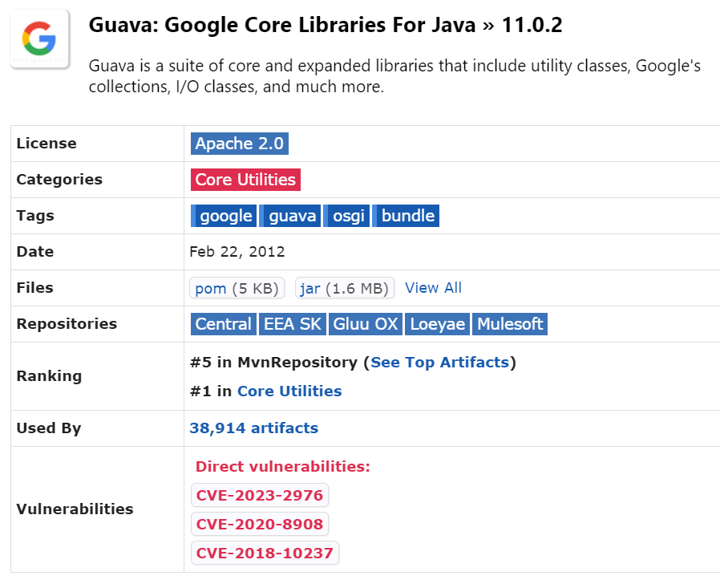Open the Central repository
Viewport: 720px width, 588px height.
(x=223, y=324)
